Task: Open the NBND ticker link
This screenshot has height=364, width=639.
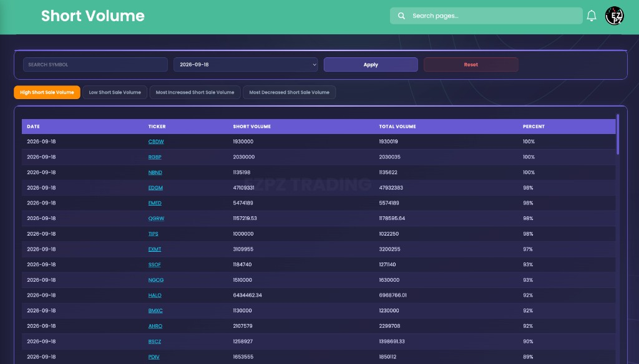Action: point(155,173)
